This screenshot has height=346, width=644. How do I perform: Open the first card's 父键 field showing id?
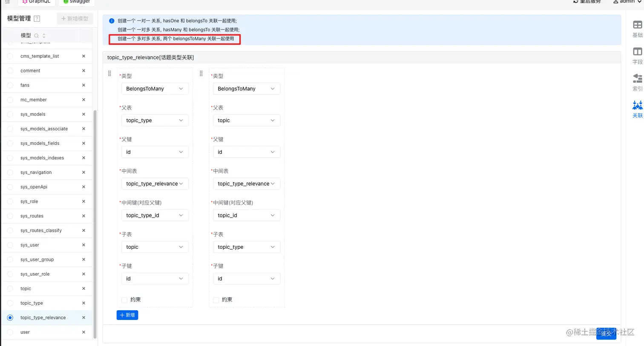click(155, 152)
